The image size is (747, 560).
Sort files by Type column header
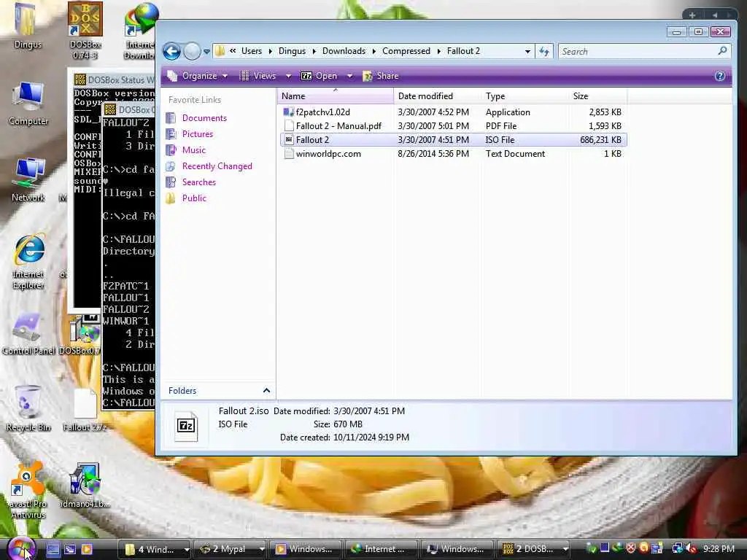click(525, 96)
